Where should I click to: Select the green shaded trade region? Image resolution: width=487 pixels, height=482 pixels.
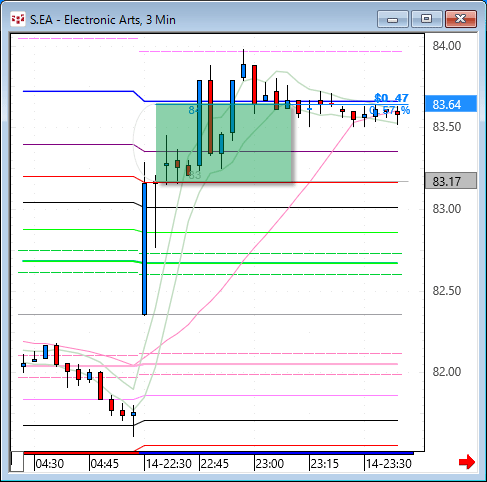point(224,143)
